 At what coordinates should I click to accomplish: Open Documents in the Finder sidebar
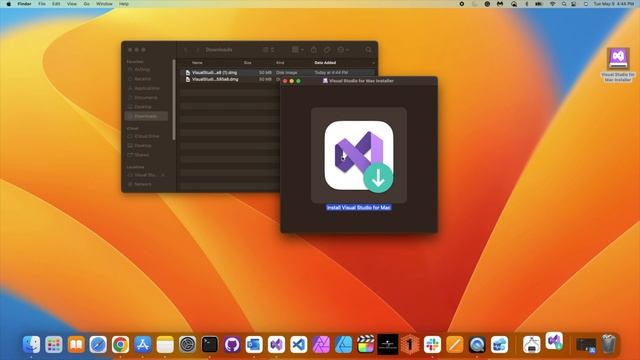point(146,98)
